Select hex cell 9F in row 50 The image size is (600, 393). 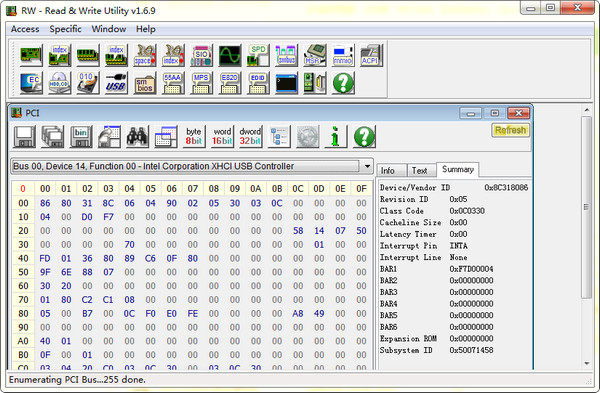tap(45, 272)
